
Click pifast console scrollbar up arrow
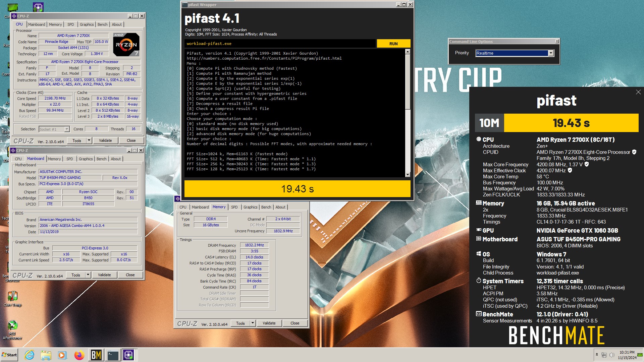pyautogui.click(x=408, y=52)
